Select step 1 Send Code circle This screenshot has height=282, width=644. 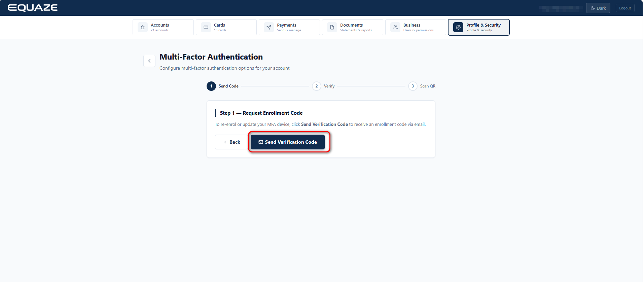[211, 86]
